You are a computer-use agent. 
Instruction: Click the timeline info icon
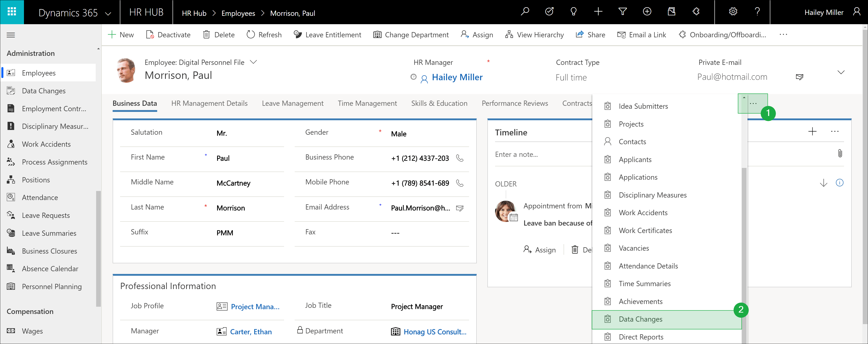(x=839, y=183)
